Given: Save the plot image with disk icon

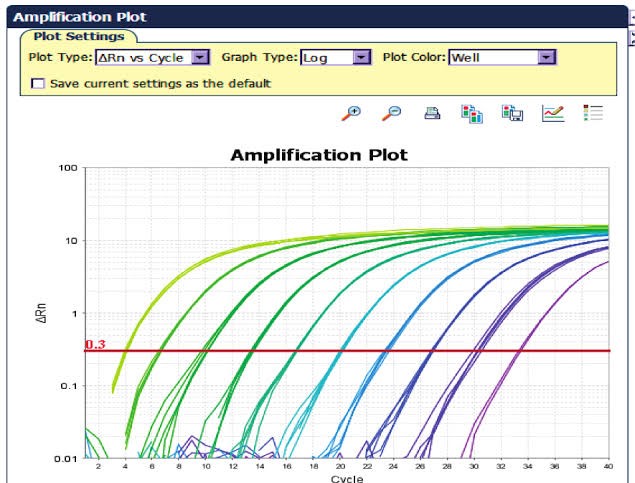Looking at the screenshot, I should (512, 113).
